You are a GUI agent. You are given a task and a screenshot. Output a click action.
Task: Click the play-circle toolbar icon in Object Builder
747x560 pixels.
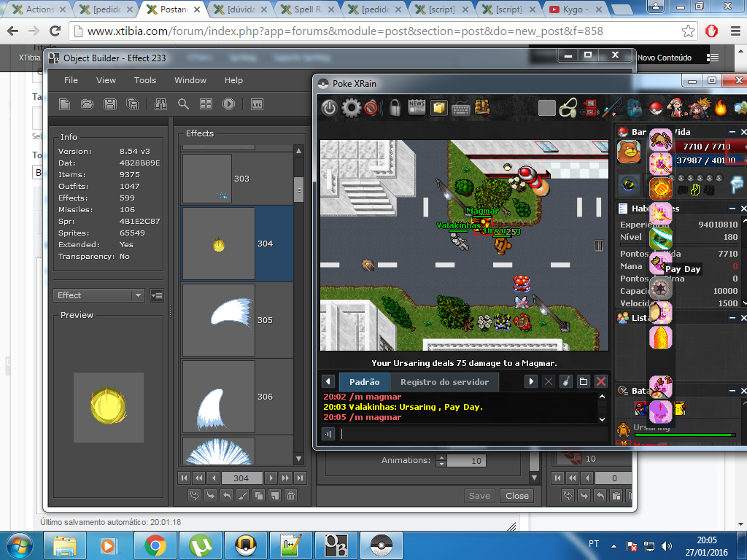tap(228, 104)
